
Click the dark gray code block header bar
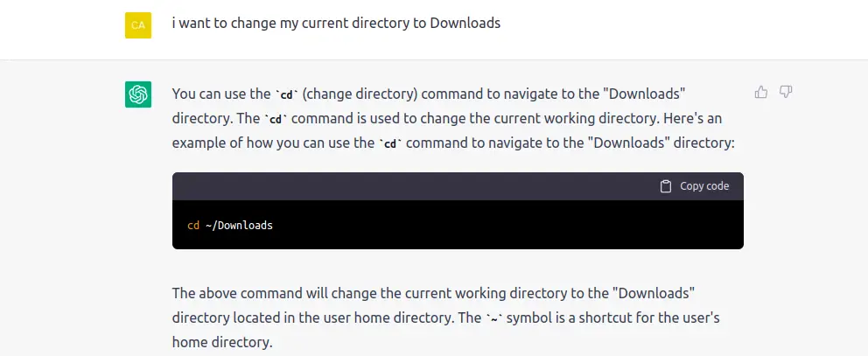pyautogui.click(x=458, y=186)
